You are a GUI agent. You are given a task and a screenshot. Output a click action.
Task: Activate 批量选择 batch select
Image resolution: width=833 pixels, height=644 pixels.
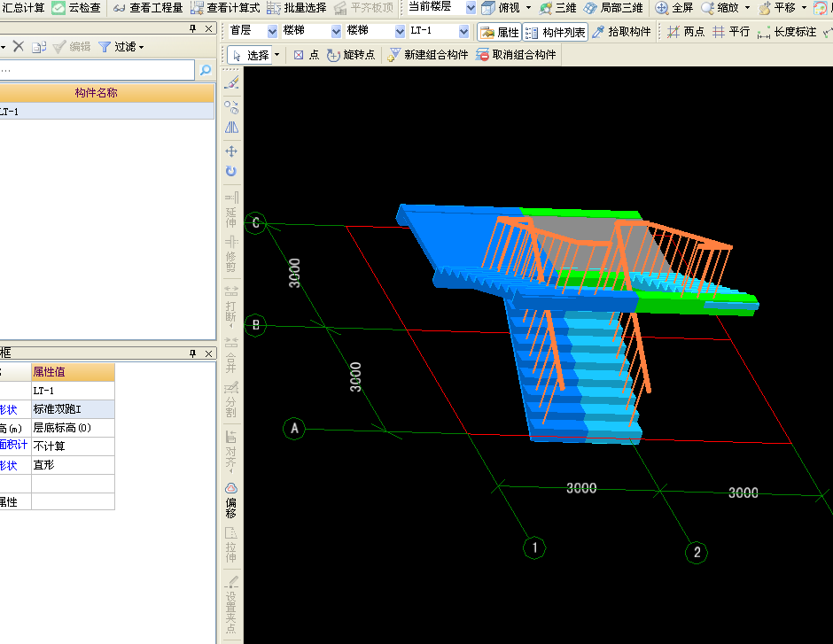pyautogui.click(x=297, y=8)
